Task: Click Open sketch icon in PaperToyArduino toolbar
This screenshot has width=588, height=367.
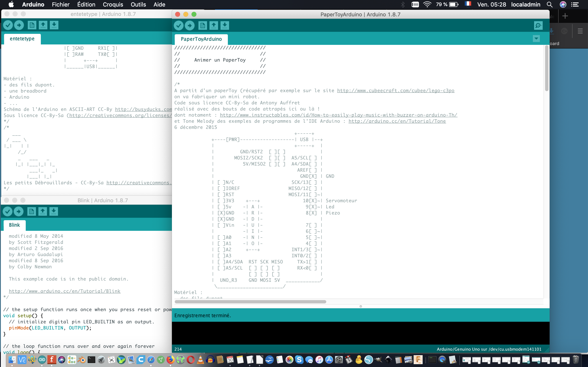Action: [x=214, y=25]
